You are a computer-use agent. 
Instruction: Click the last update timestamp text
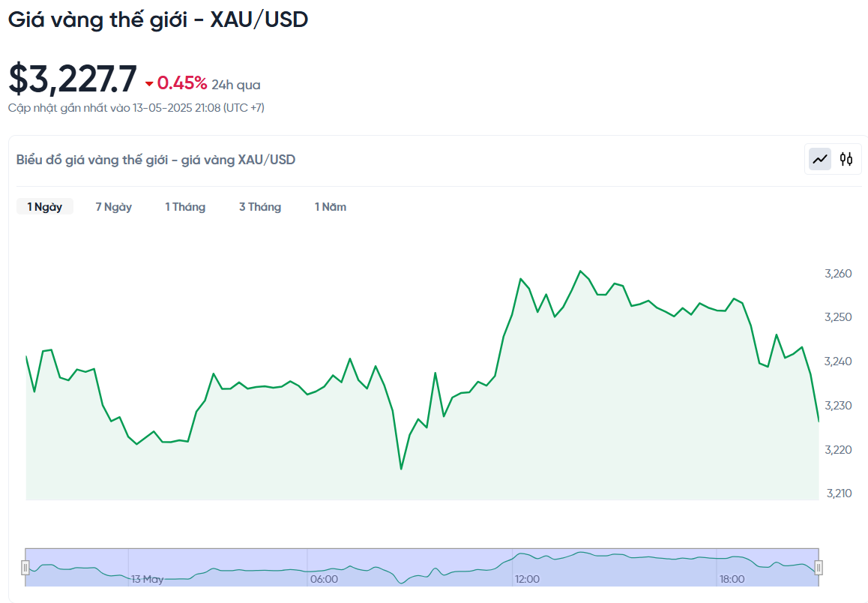click(x=136, y=108)
